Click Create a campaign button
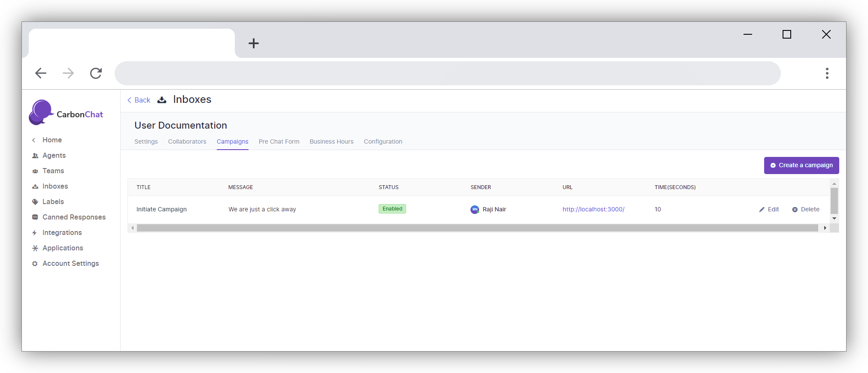This screenshot has height=373, width=868. 801,165
